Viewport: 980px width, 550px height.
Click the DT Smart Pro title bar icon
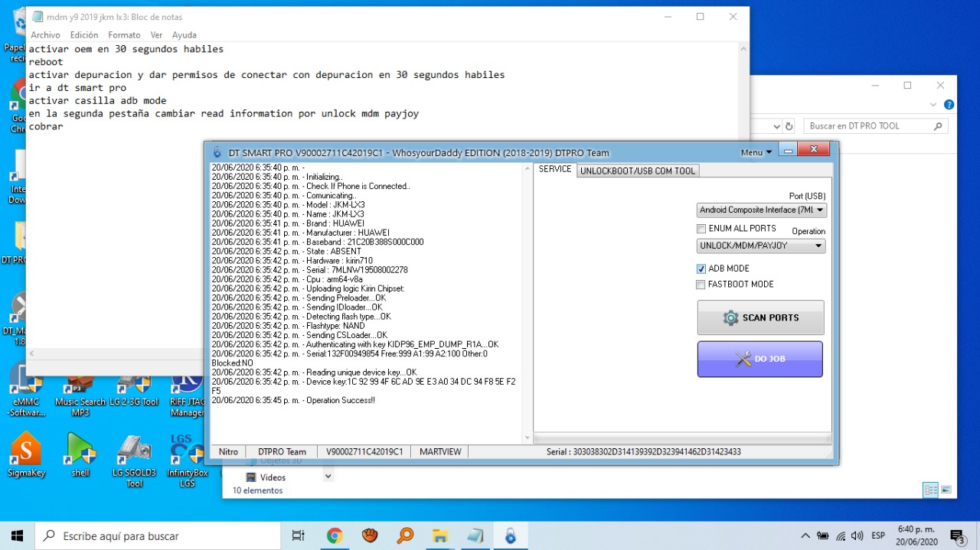tap(217, 152)
